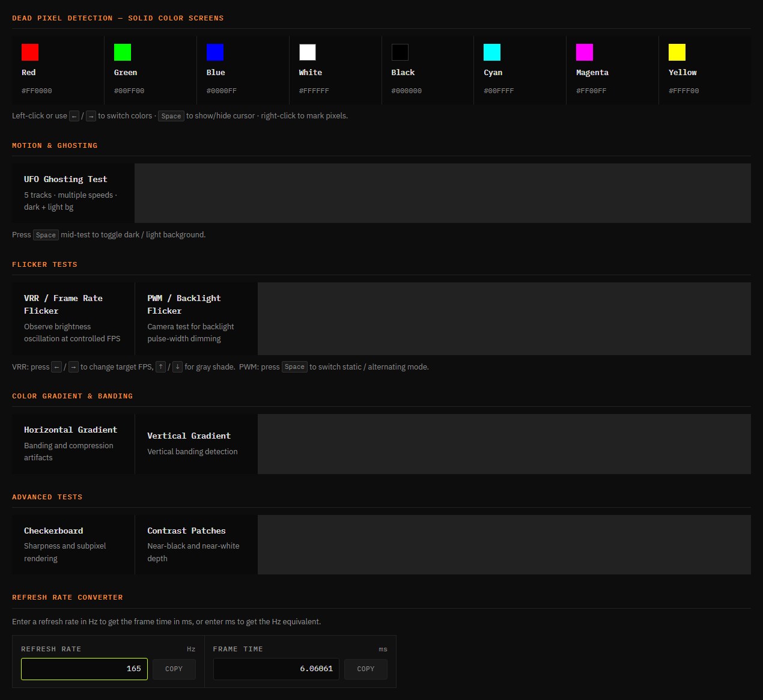
Task: Click 'Observe brightness oscillation' description text
Action: click(x=72, y=333)
